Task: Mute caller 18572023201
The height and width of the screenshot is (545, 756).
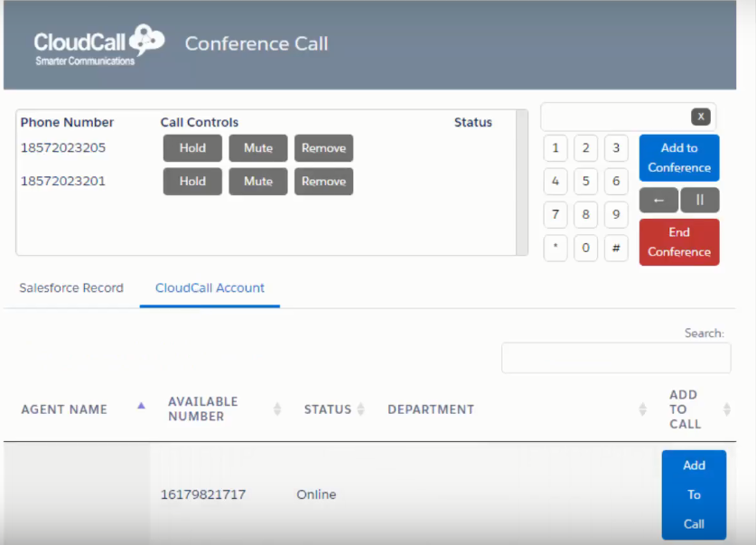Action: 260,181
